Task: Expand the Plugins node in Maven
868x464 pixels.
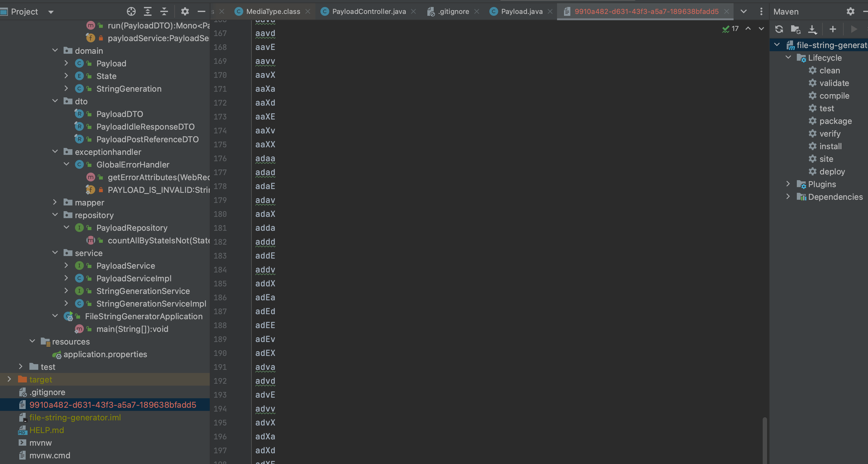Action: tap(788, 184)
